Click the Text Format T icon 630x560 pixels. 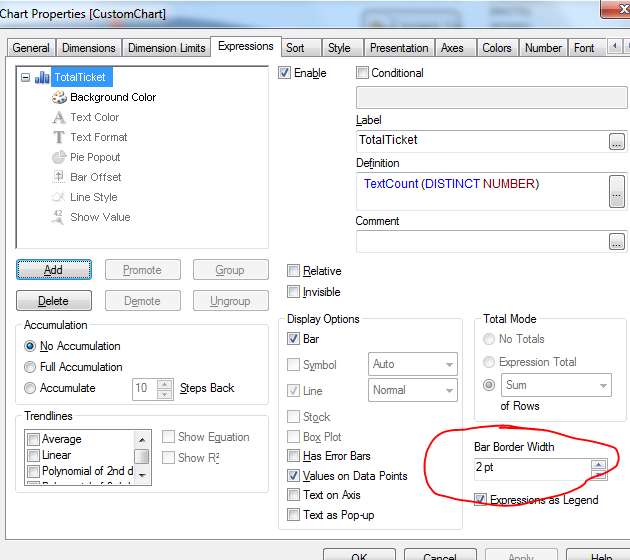(x=59, y=137)
